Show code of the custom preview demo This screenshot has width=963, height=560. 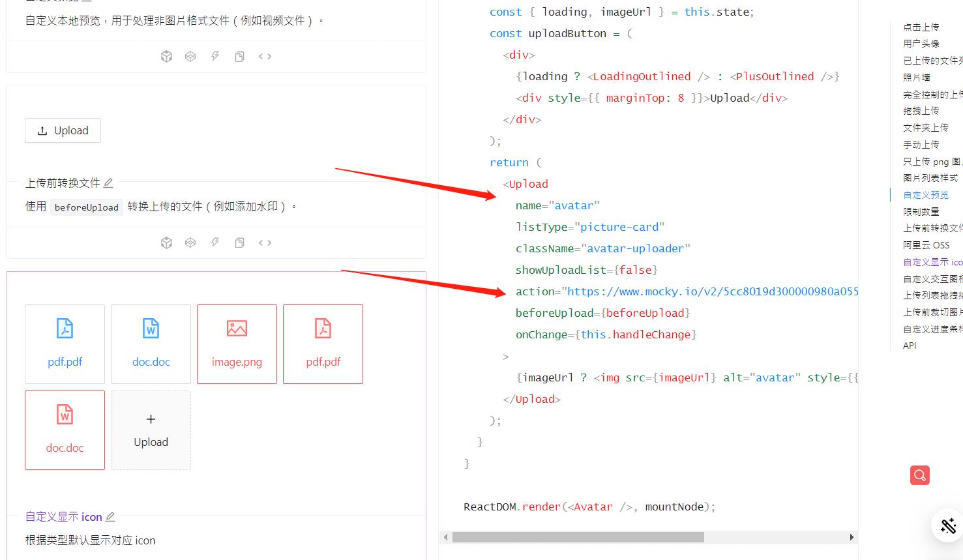pyautogui.click(x=265, y=57)
